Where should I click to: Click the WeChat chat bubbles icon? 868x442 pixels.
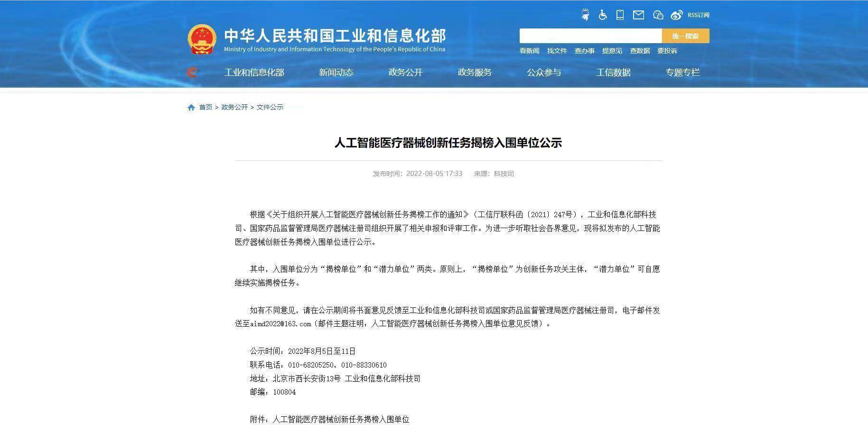(x=658, y=15)
